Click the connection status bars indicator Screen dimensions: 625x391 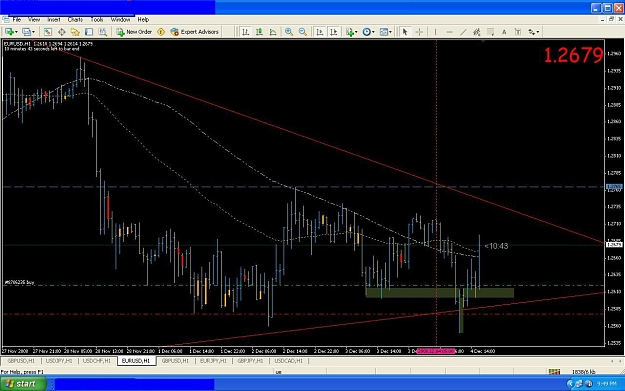[554, 372]
